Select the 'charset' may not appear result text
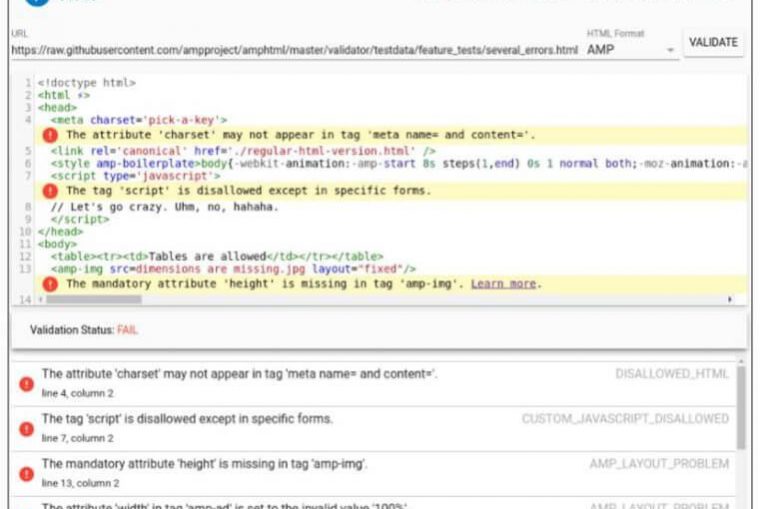 (x=239, y=374)
